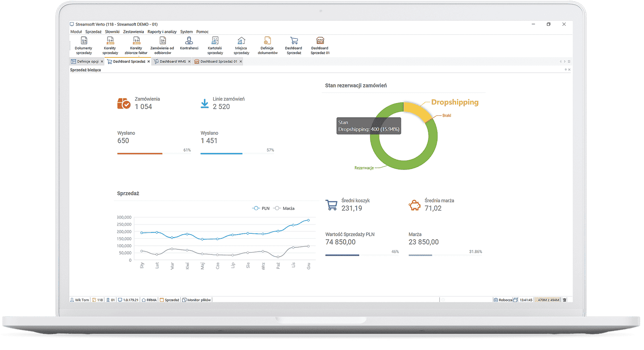Click the Średni koszyk shopping cart icon

(x=331, y=205)
